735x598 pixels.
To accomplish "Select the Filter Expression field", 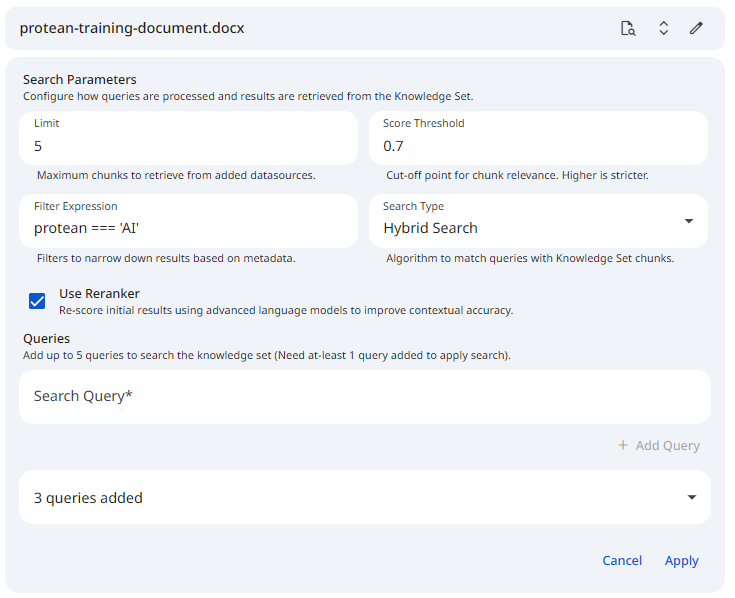I will click(x=188, y=228).
